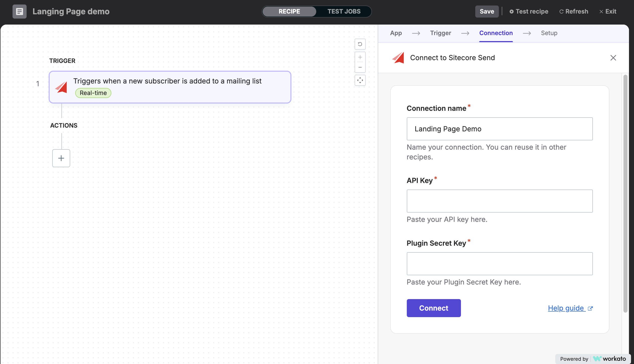Click the Setup step in breadcrumb
The width and height of the screenshot is (634, 364).
pyautogui.click(x=549, y=33)
